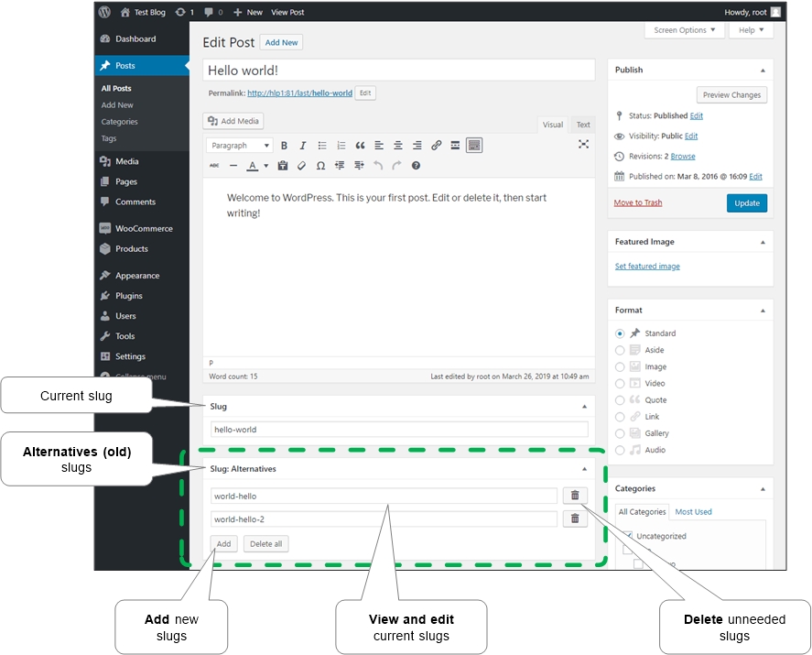This screenshot has height=655, width=812.
Task: Select the Standard post format
Action: (620, 333)
